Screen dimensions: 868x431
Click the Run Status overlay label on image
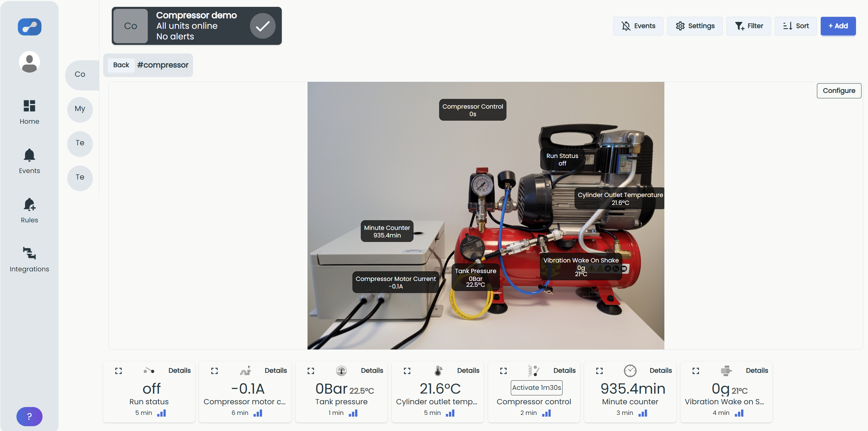pyautogui.click(x=562, y=159)
